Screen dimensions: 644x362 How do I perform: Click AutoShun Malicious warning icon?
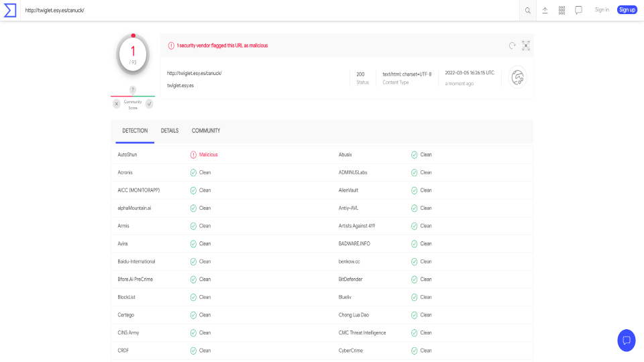pyautogui.click(x=193, y=155)
